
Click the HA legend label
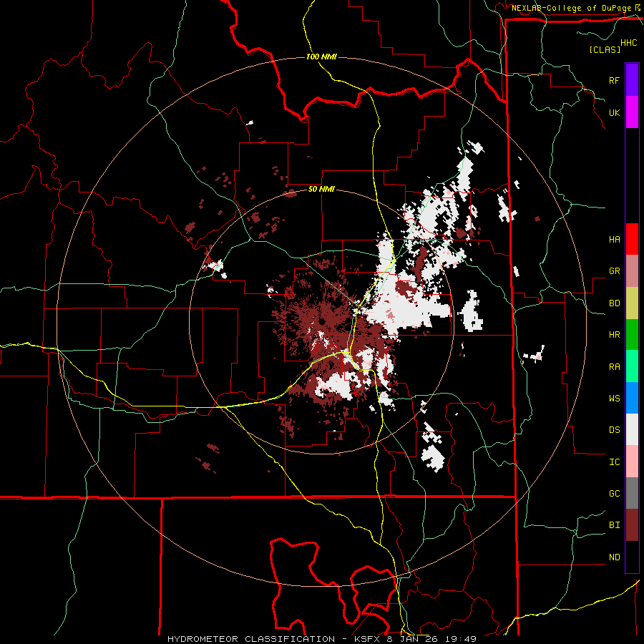click(x=614, y=239)
